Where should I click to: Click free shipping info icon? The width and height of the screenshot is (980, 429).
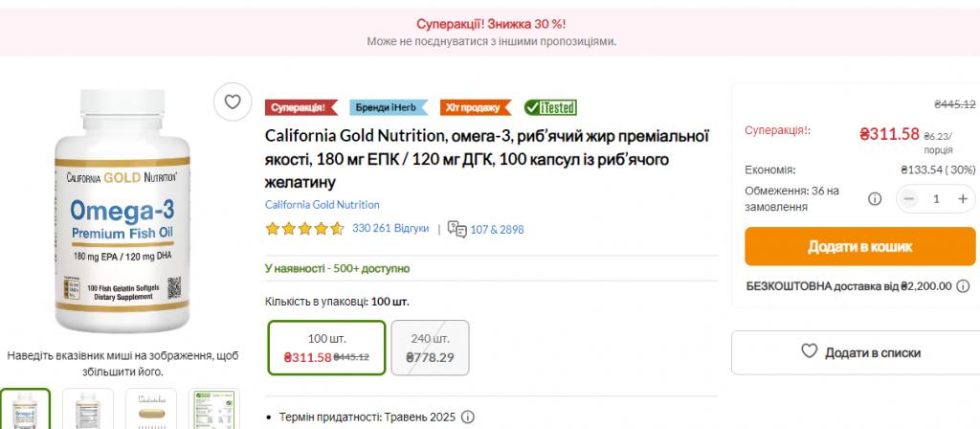click(x=967, y=286)
